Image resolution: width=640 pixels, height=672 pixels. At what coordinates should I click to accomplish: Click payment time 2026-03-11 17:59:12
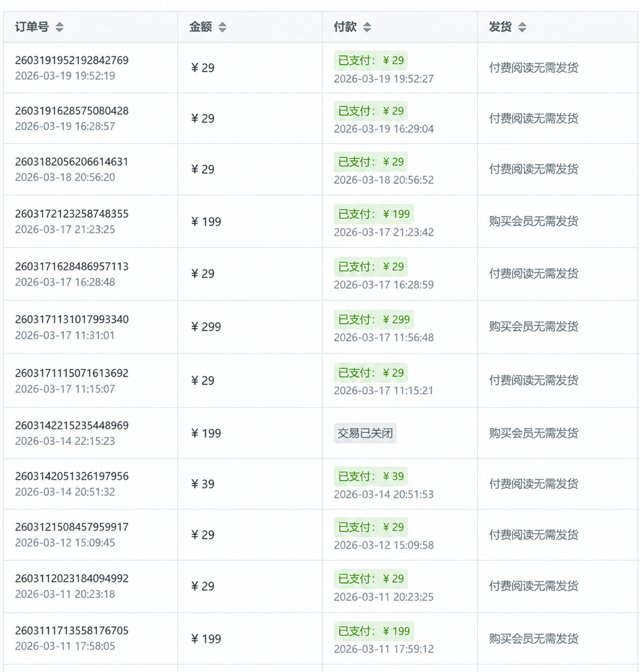tap(384, 649)
